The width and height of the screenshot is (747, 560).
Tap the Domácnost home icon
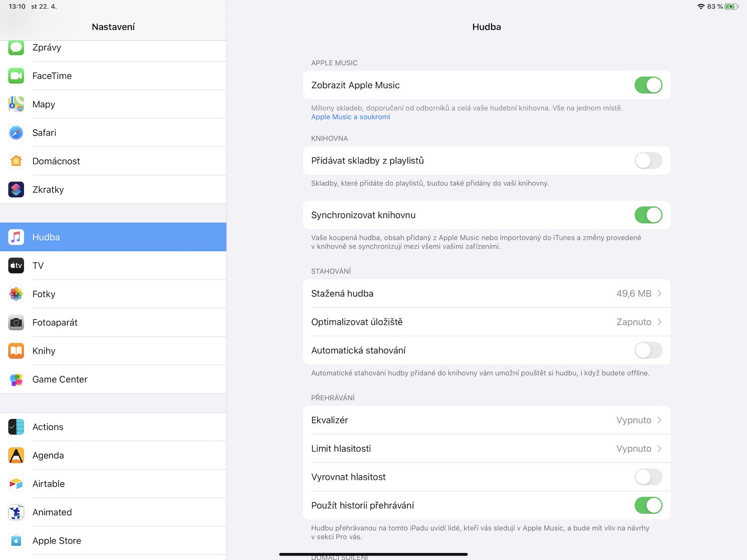16,161
